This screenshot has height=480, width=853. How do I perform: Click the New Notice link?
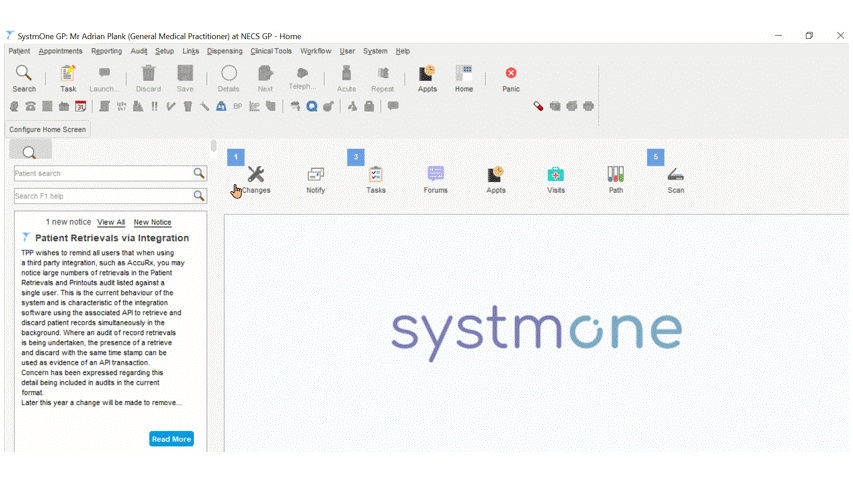152,222
